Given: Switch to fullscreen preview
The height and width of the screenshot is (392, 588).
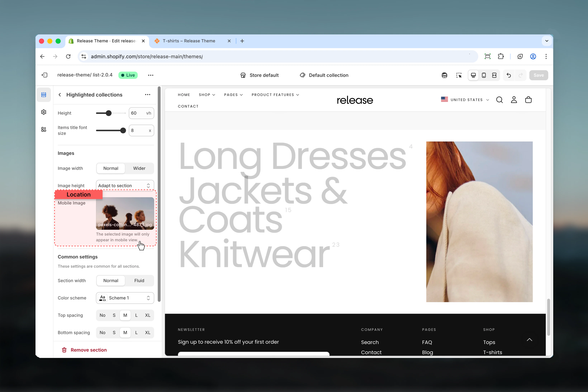Looking at the screenshot, I should (x=494, y=75).
